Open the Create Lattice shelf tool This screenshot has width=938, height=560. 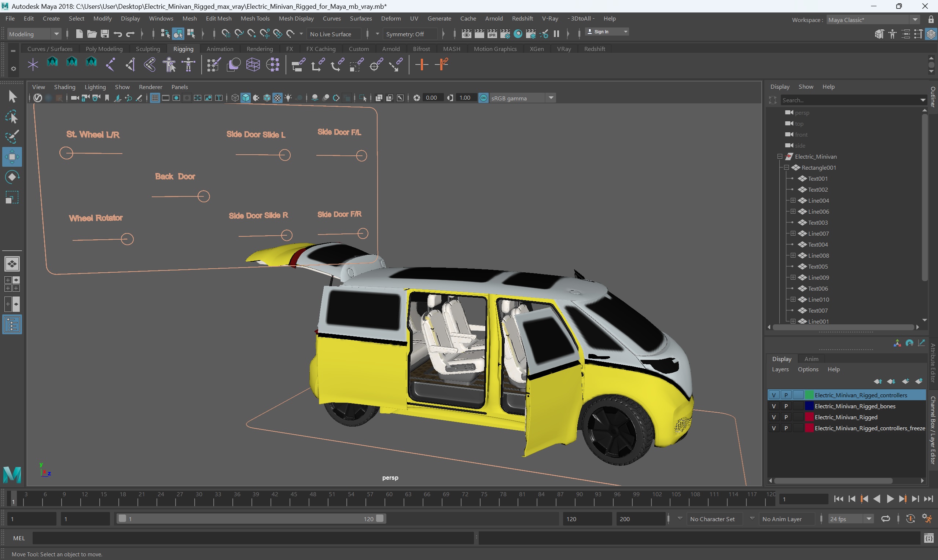pos(253,65)
